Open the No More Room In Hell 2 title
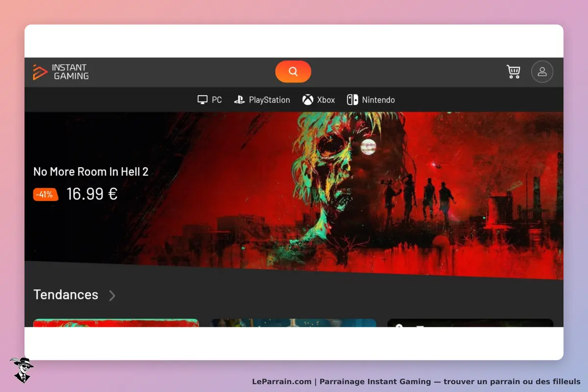The width and height of the screenshot is (588, 392). (x=91, y=171)
